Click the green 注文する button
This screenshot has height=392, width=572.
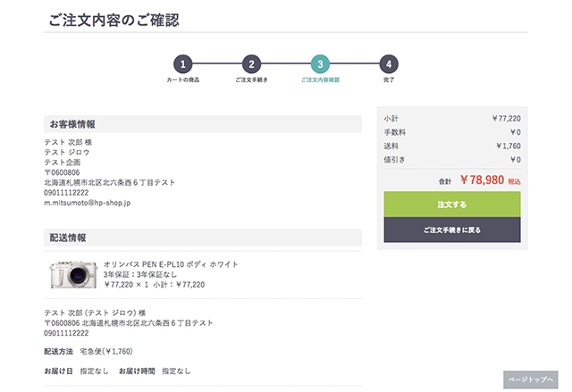(x=452, y=204)
